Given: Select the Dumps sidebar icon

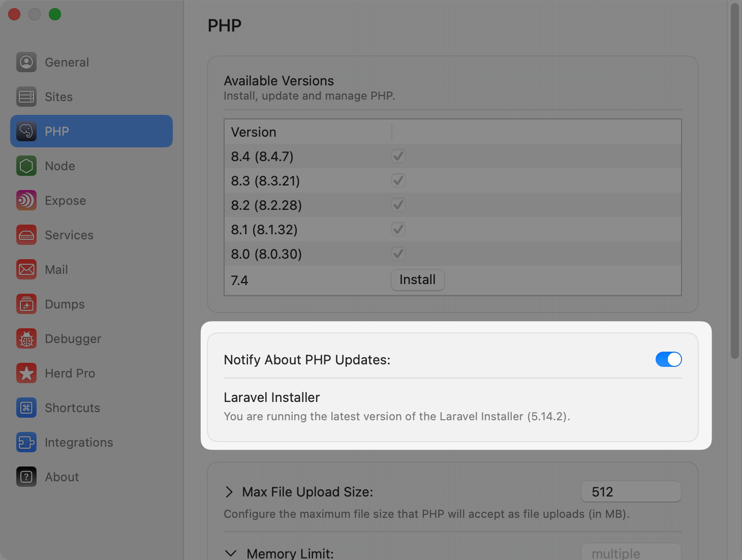Looking at the screenshot, I should 26,304.
